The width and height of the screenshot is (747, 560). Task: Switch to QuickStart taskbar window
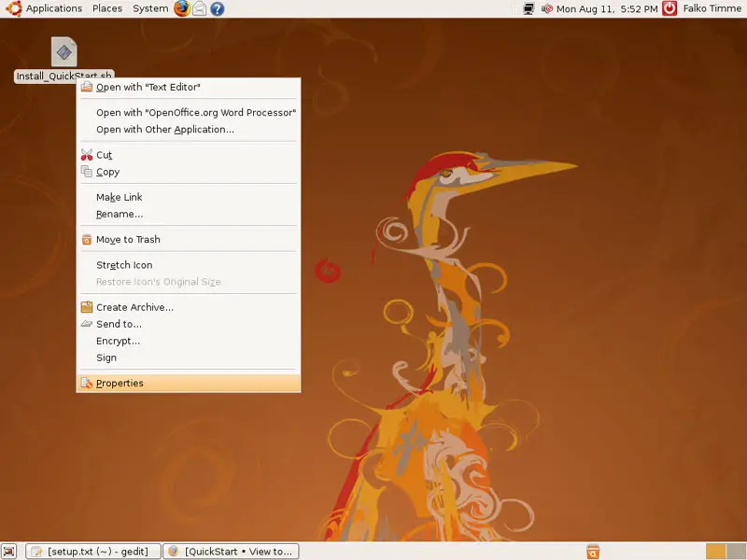click(x=231, y=552)
